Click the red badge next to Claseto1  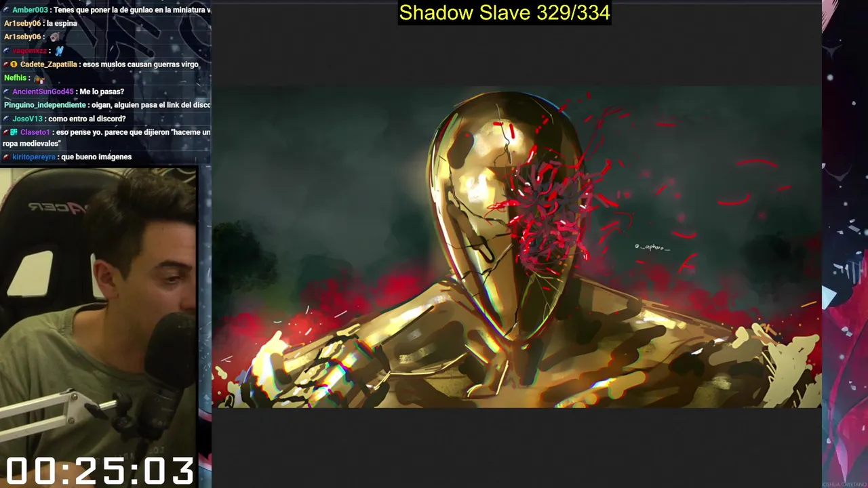pos(5,132)
